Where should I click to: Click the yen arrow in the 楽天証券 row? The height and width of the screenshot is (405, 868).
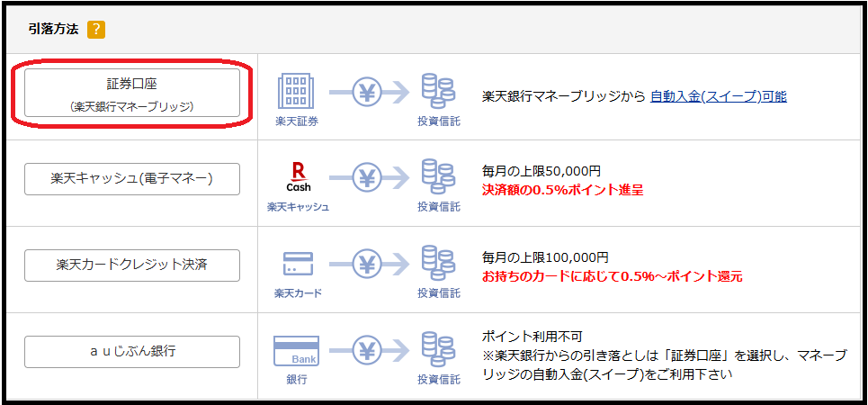coord(369,92)
